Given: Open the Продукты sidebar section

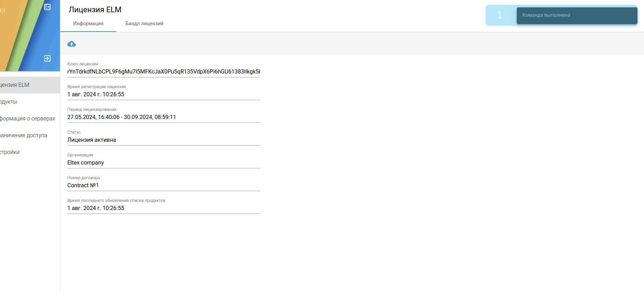Looking at the screenshot, I should 14,102.
